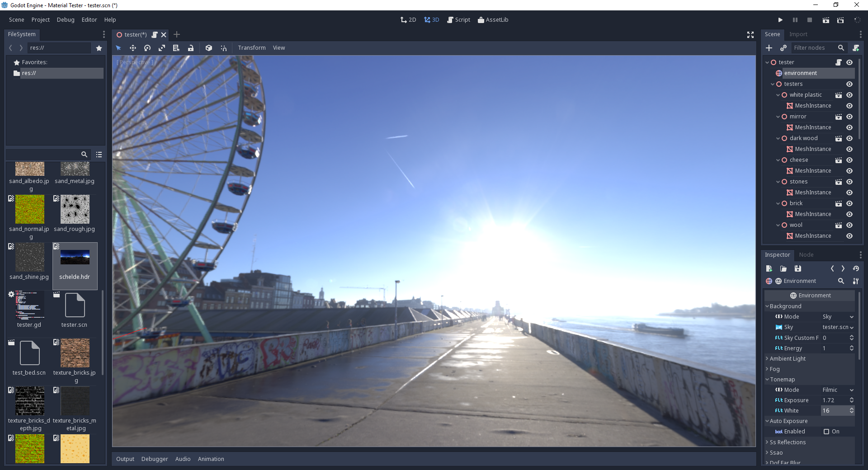The height and width of the screenshot is (470, 868).
Task: Switch to the Import tab
Action: point(798,34)
